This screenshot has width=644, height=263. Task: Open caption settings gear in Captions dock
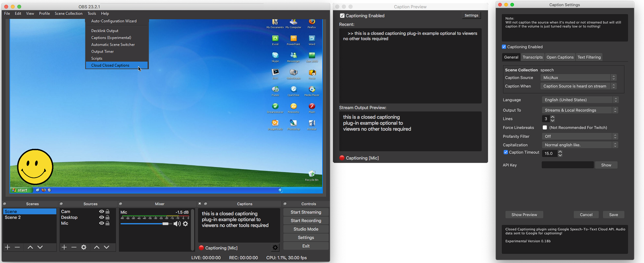pyautogui.click(x=275, y=247)
